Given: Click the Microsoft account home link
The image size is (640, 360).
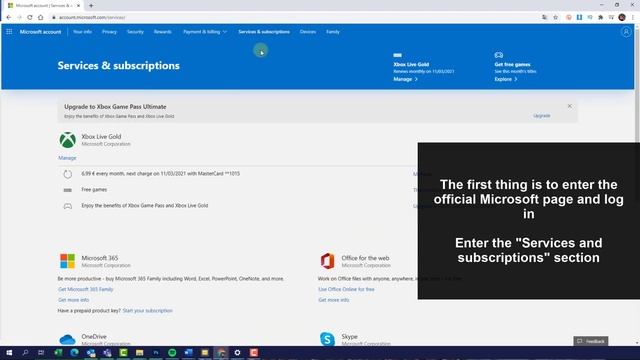Looking at the screenshot, I should click(x=40, y=32).
